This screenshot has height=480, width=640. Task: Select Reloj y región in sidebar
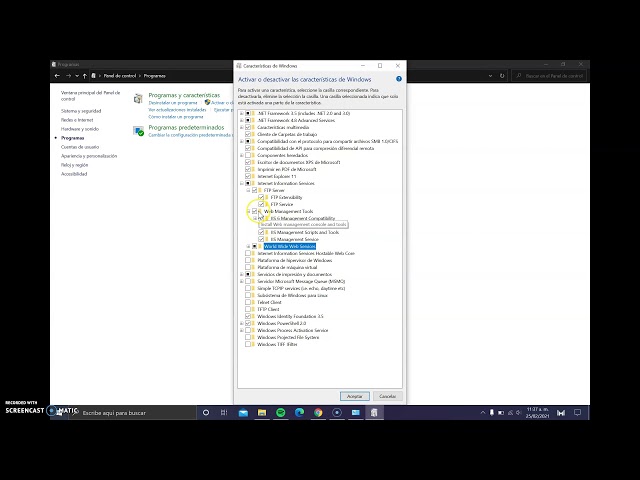[74, 165]
